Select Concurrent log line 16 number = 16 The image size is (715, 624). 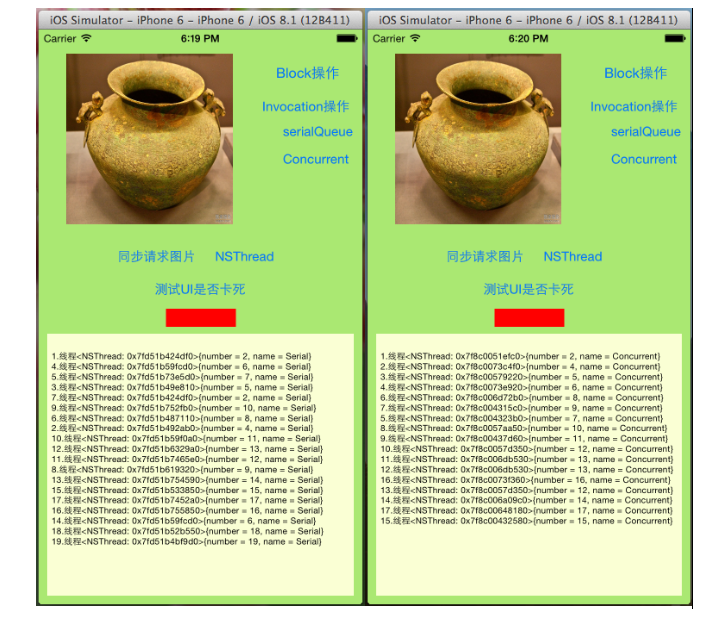pyautogui.click(x=526, y=480)
